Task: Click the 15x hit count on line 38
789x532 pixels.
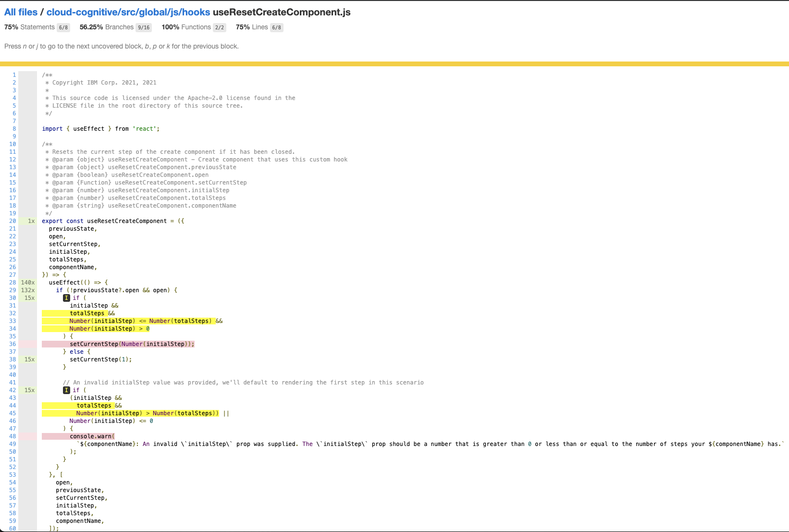Action: pyautogui.click(x=30, y=359)
